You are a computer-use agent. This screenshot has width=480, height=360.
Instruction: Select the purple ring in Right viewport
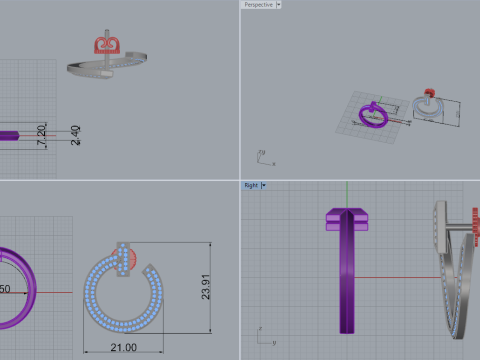click(x=347, y=270)
